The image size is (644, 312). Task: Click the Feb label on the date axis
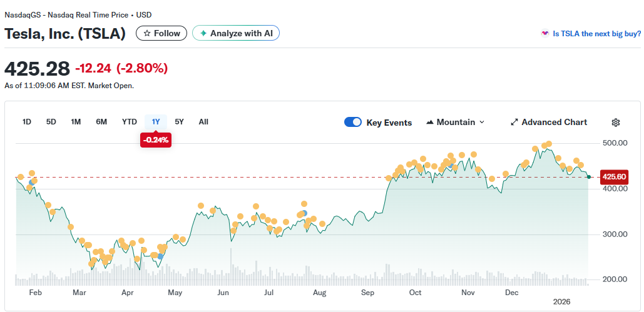(x=35, y=293)
